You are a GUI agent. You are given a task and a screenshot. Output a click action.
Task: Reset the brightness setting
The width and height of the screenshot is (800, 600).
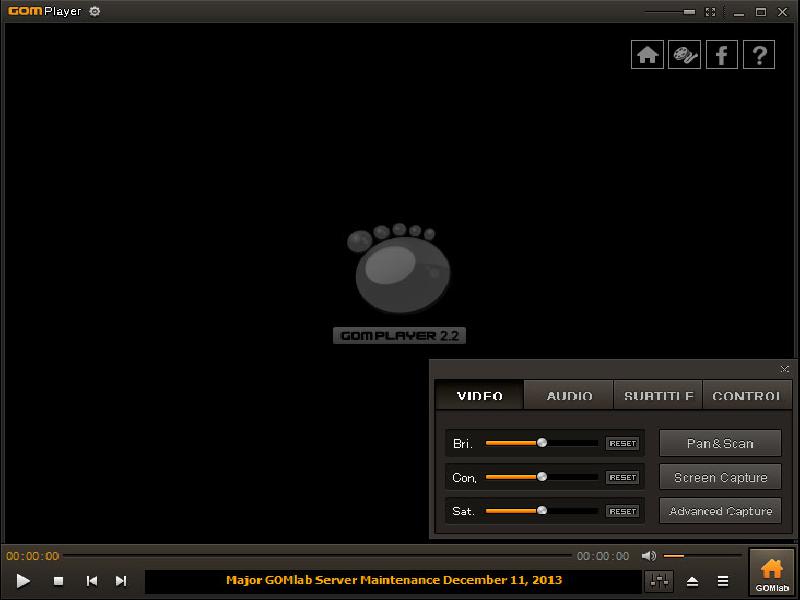[622, 443]
